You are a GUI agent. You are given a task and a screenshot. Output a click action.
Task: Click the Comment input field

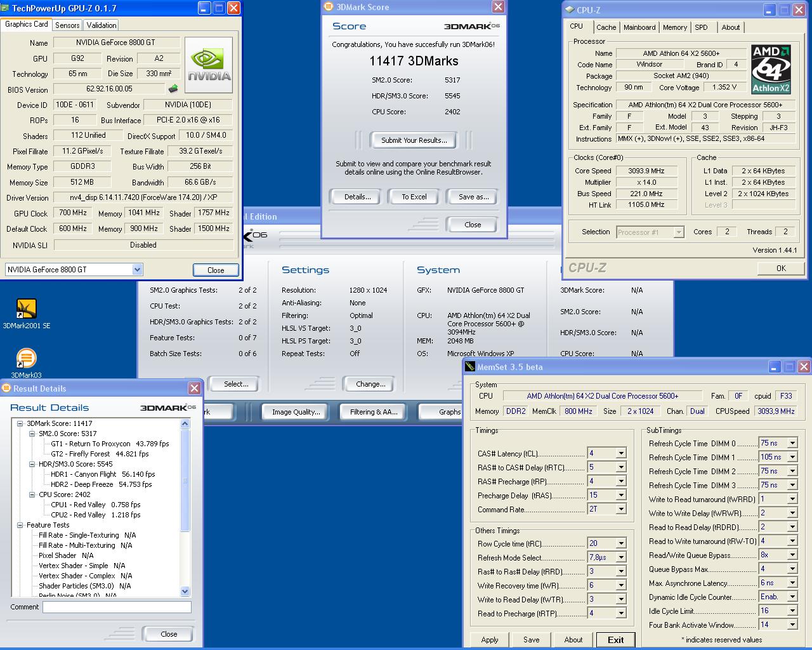[117, 607]
